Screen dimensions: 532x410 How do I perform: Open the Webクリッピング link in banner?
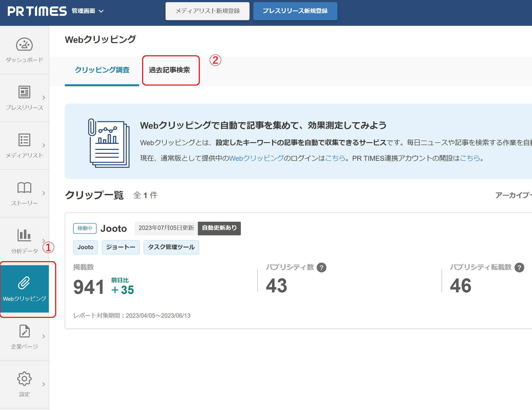[256, 158]
